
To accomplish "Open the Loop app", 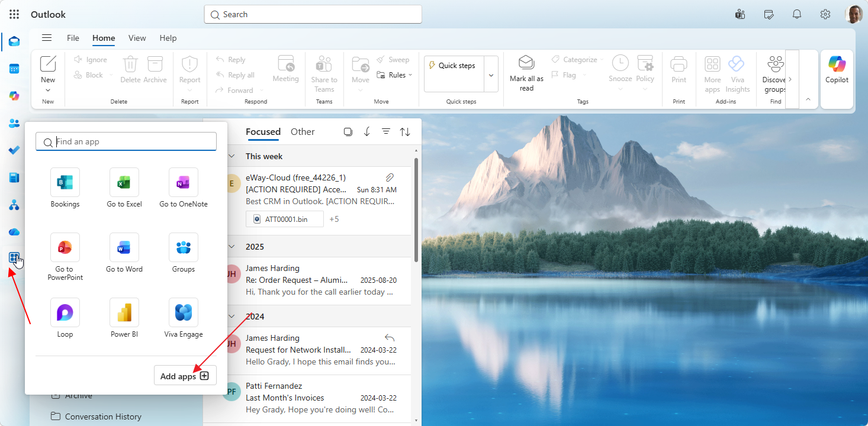I will 65,318.
